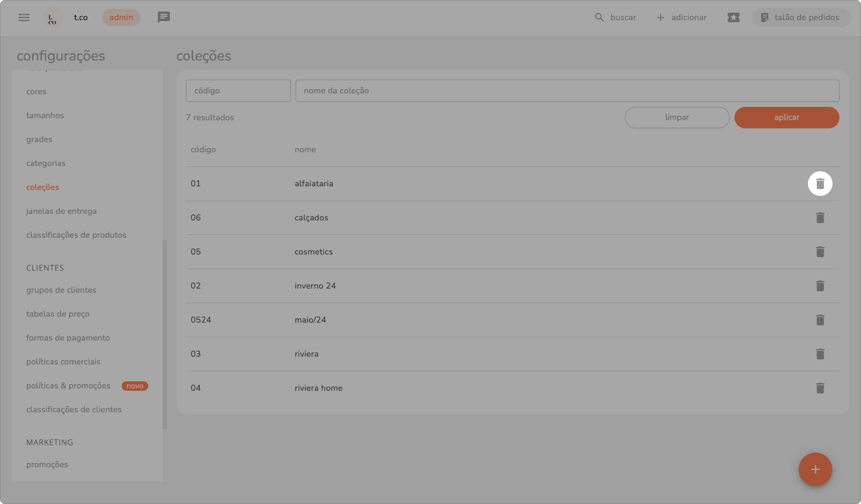Delete the alfaiataria collection
The width and height of the screenshot is (861, 504).
820,184
